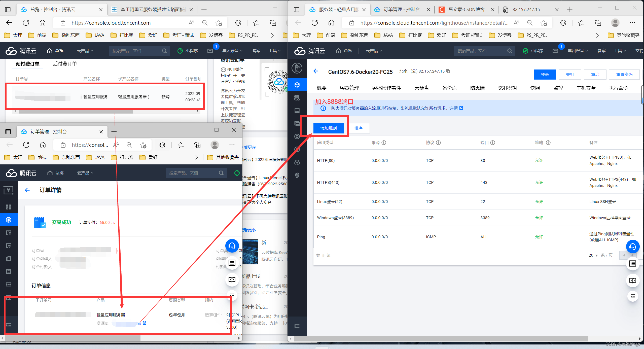Click the Windows登录(3389) rule row name
644x349 pixels.
click(335, 218)
